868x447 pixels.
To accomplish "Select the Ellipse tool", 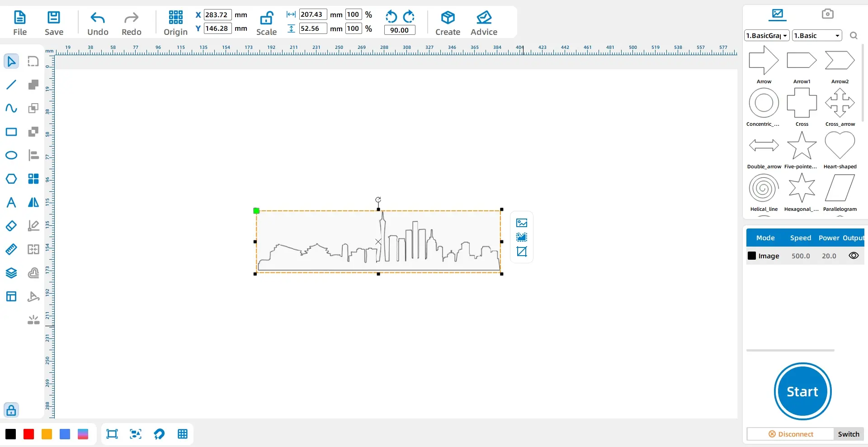I will point(11,155).
